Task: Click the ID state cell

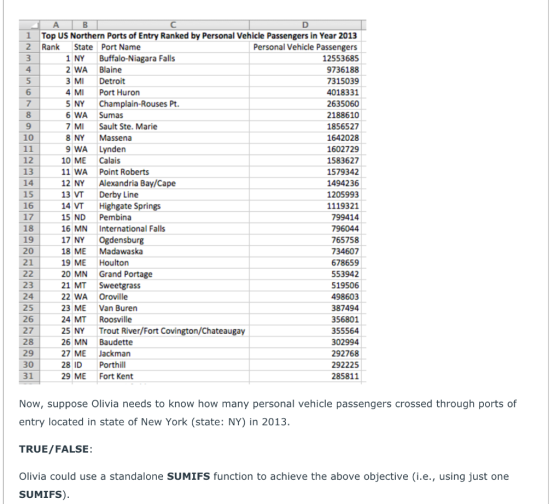Action: tap(85, 365)
